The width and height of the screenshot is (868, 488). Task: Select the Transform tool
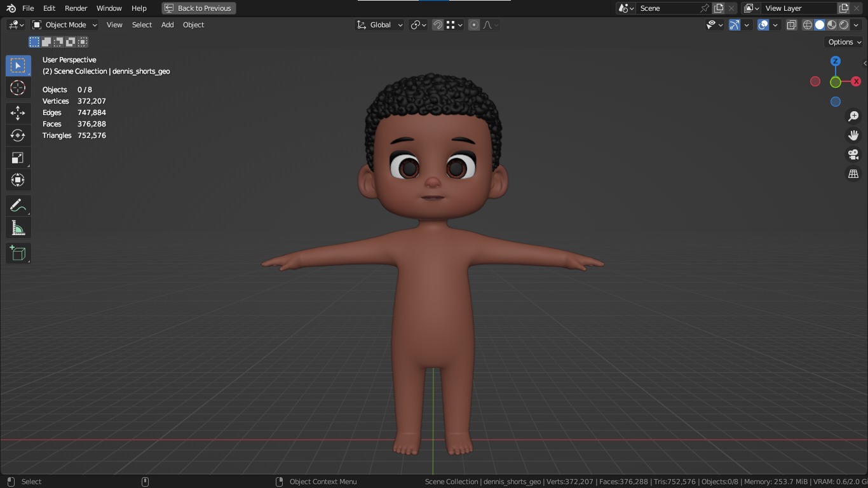coord(18,180)
